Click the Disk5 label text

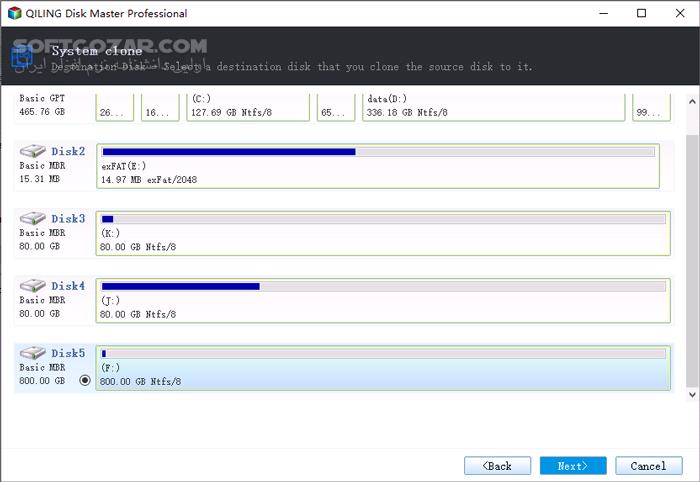(x=68, y=353)
